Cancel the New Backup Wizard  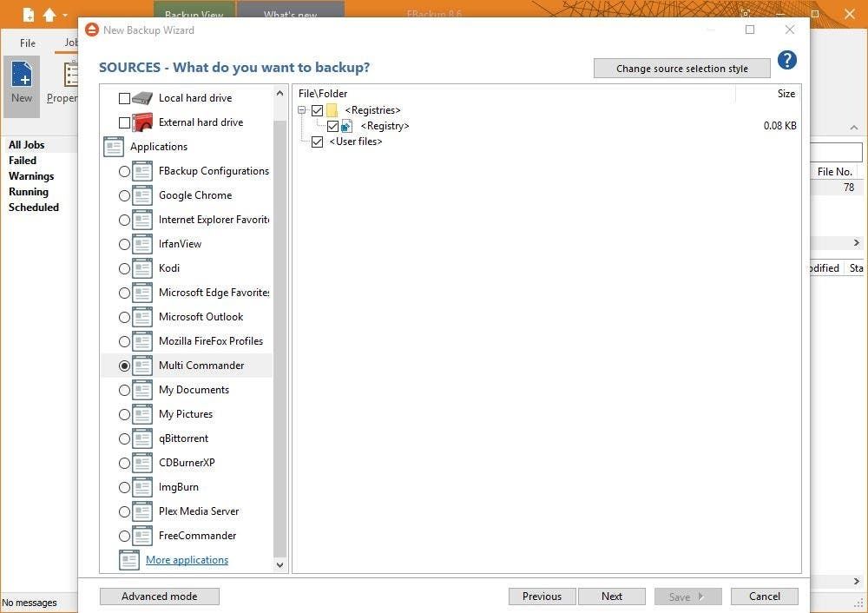click(x=765, y=597)
